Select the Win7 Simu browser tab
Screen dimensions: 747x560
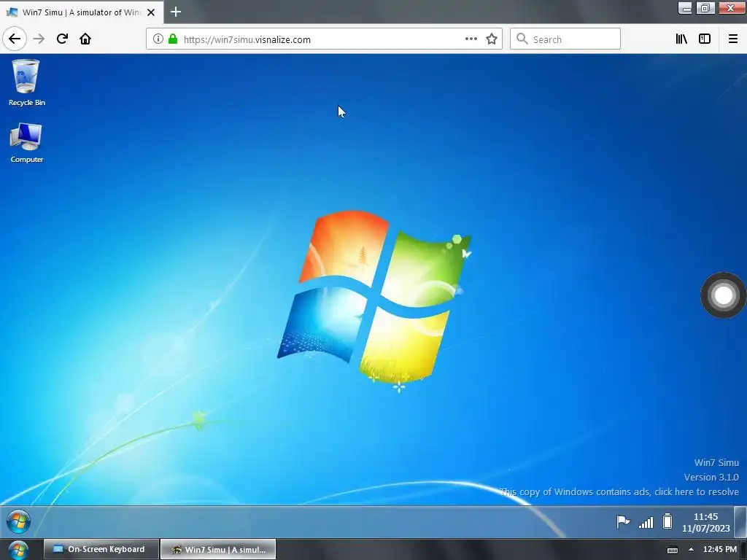tap(82, 12)
